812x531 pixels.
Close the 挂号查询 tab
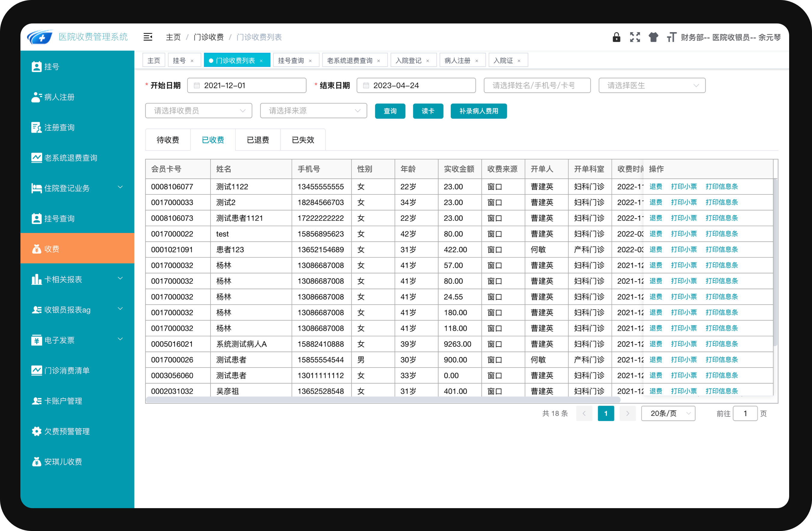[x=310, y=61]
